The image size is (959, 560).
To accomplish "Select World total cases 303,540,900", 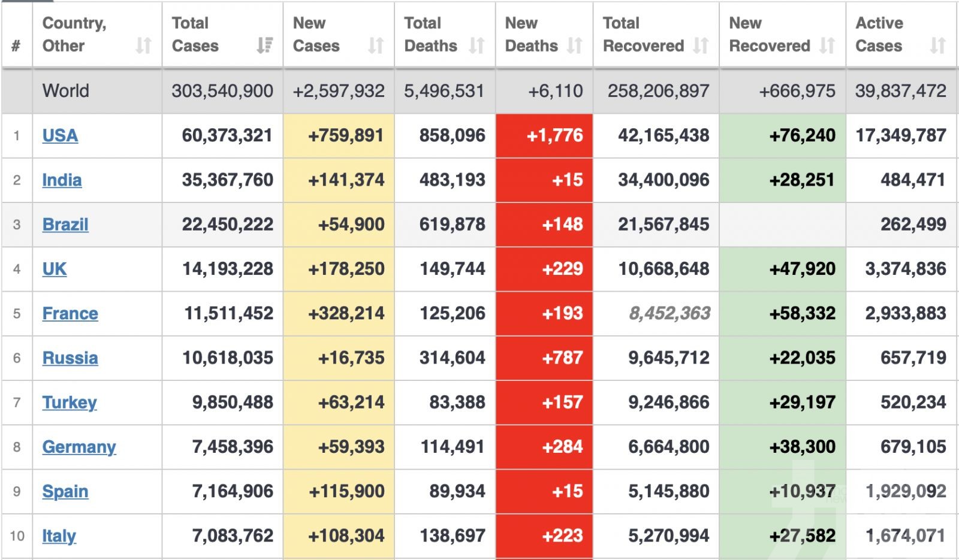I will click(222, 91).
